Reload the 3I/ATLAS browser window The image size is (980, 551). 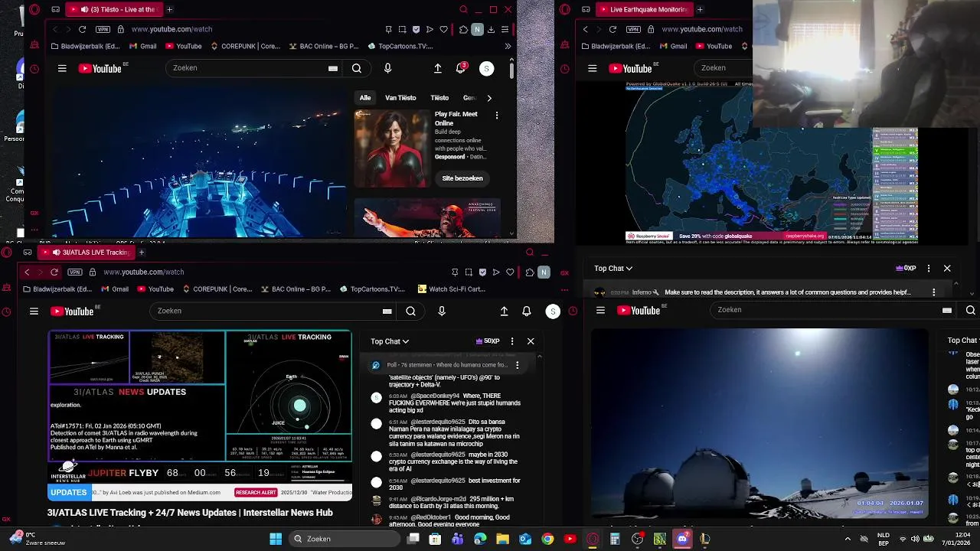click(54, 272)
